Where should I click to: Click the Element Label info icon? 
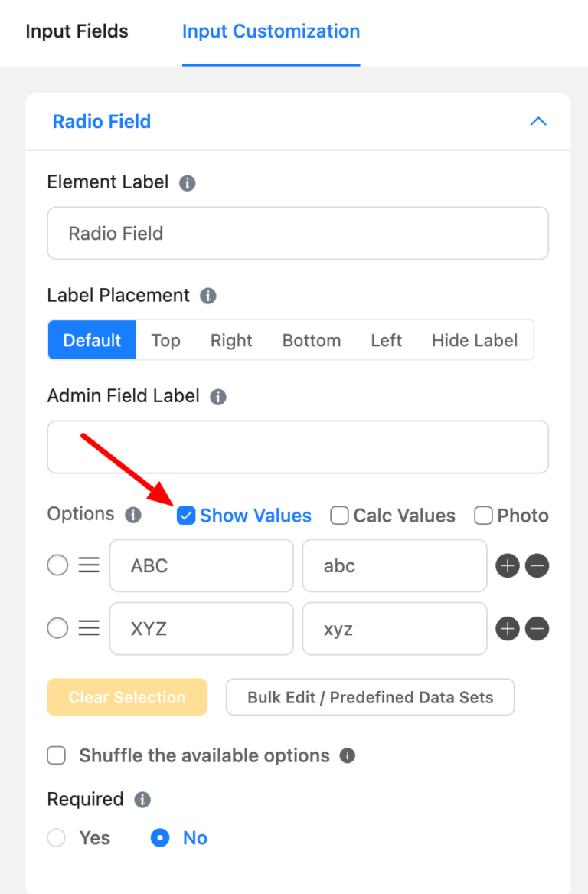pyautogui.click(x=188, y=182)
